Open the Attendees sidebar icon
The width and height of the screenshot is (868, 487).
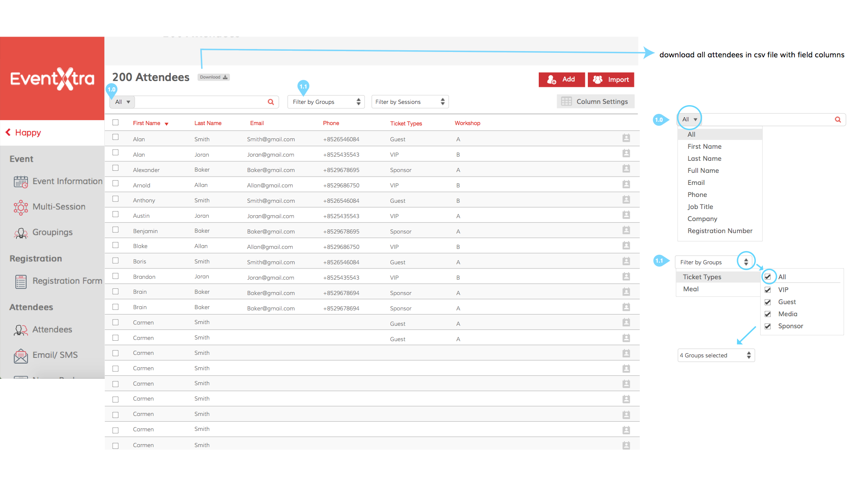21,330
